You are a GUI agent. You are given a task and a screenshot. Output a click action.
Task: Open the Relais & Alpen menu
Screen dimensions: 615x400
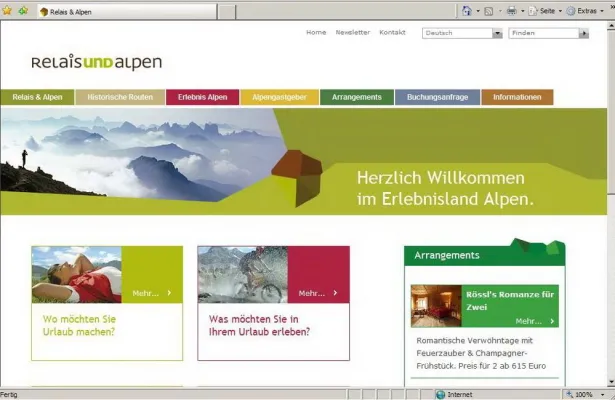tap(37, 97)
